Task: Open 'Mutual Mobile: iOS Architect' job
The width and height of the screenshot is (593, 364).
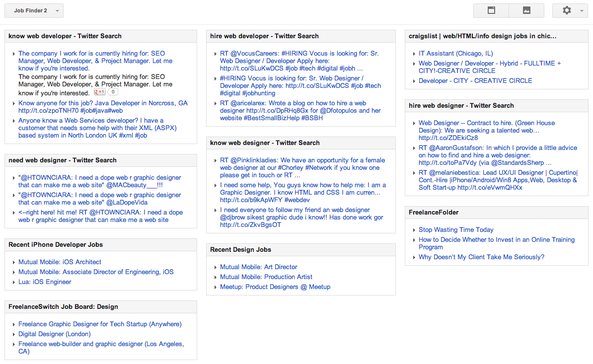Action: click(x=60, y=262)
